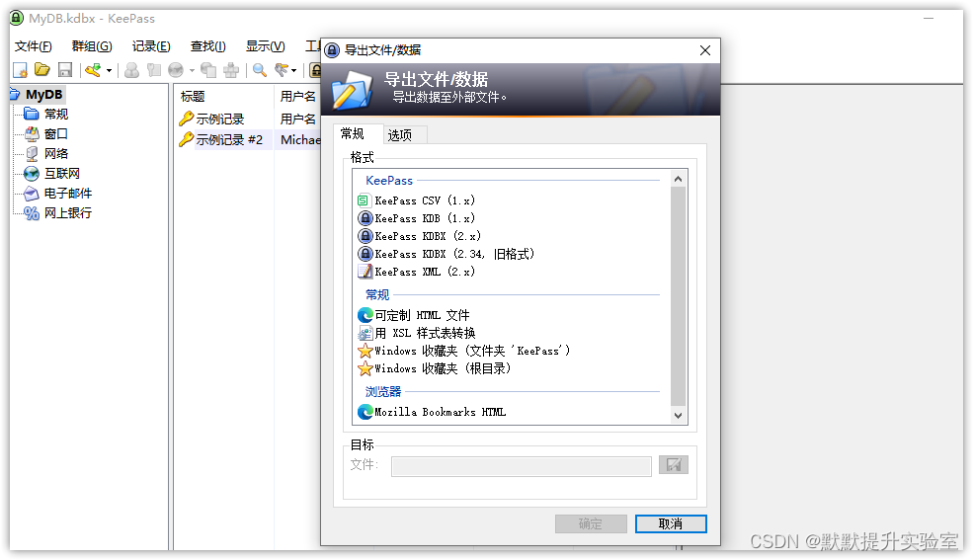Screen dimensions: 973x560
Task: Open the 查找(I) menu
Action: 207,46
